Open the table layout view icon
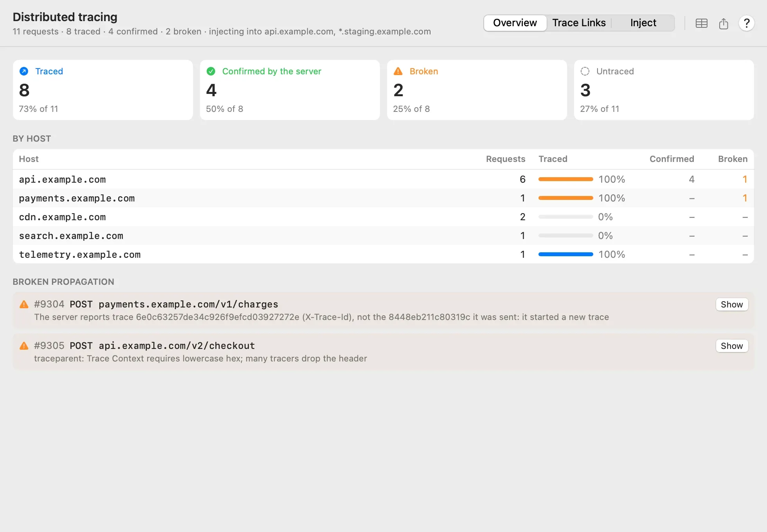767x532 pixels. pos(701,23)
